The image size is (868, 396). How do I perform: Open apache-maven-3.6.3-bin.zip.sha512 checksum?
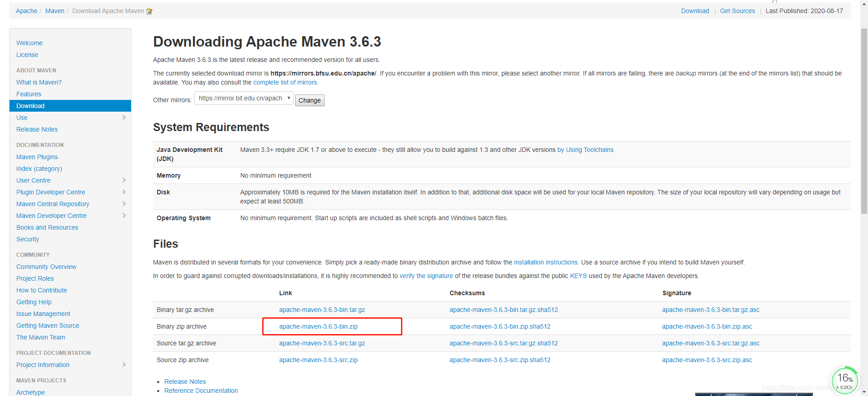500,326
